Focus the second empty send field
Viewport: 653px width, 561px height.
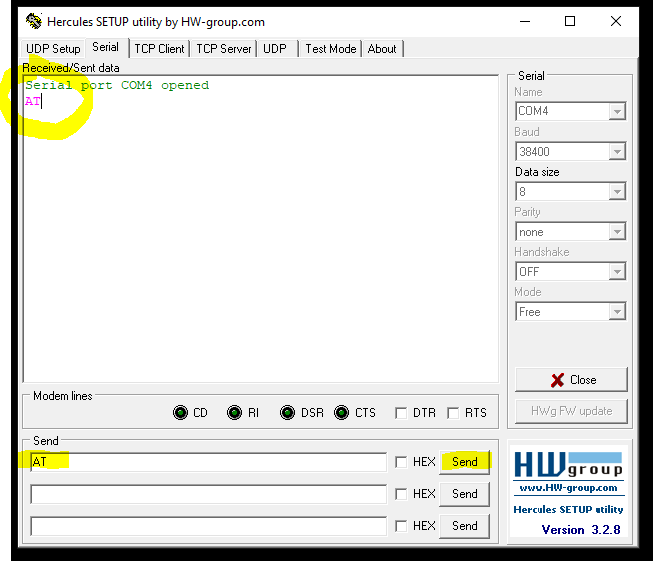pyautogui.click(x=208, y=494)
